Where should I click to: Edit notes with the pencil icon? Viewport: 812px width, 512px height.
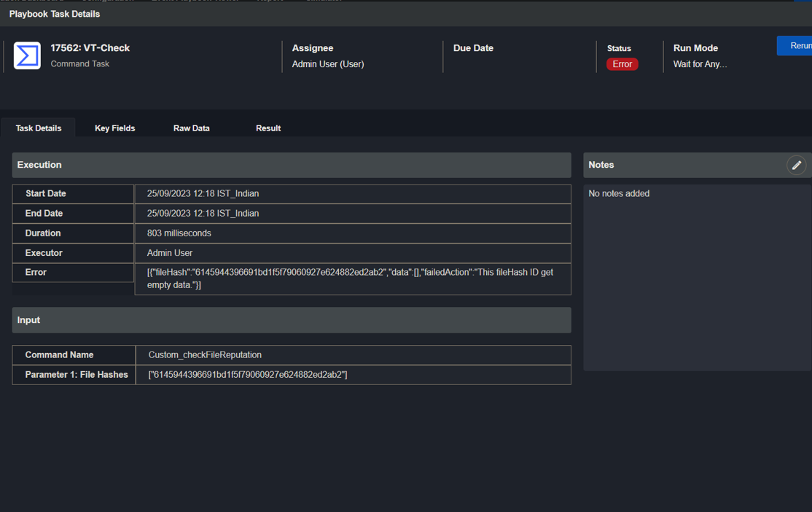click(x=796, y=165)
